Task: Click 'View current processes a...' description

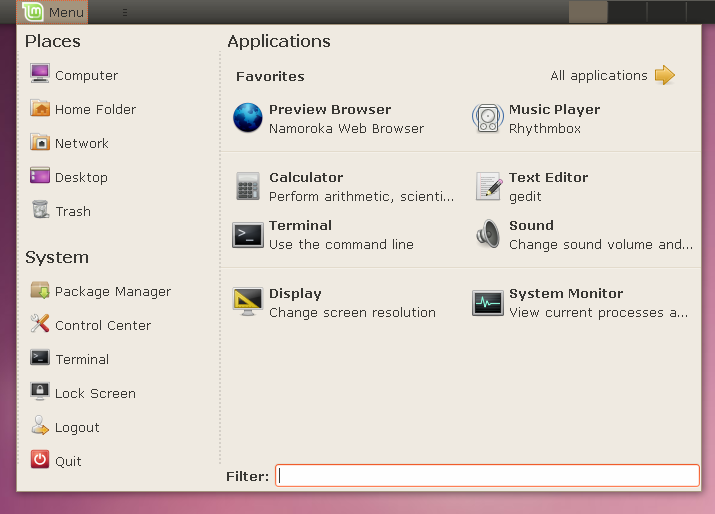Action: 599,313
